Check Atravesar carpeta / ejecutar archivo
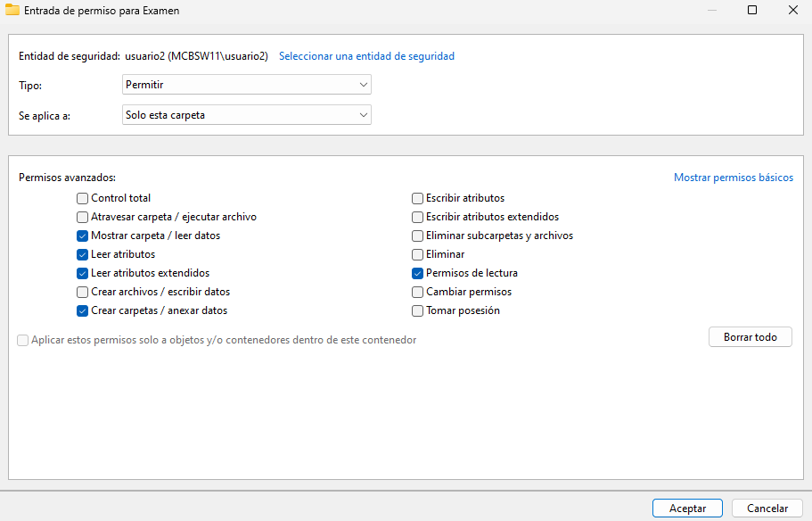This screenshot has width=812, height=521. coord(83,217)
